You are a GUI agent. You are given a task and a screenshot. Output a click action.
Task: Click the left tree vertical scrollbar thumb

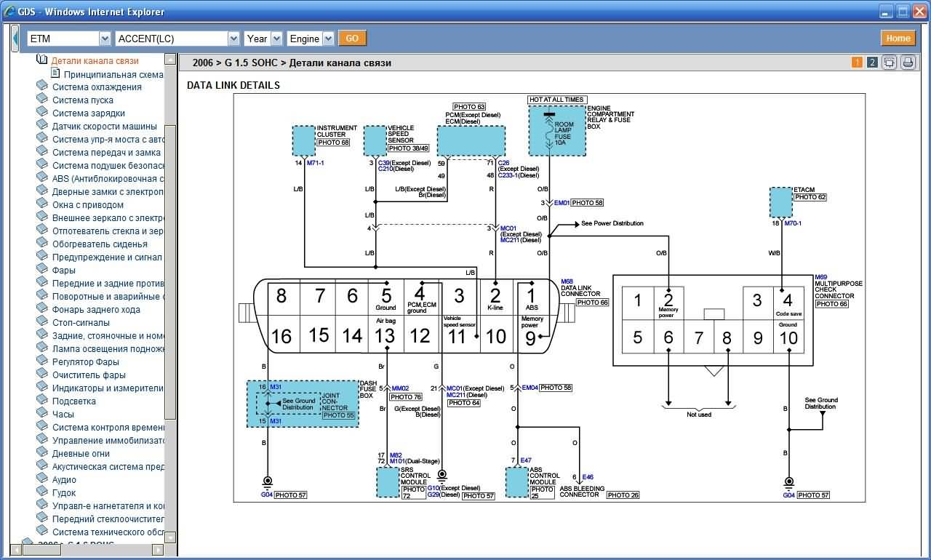pyautogui.click(x=170, y=273)
